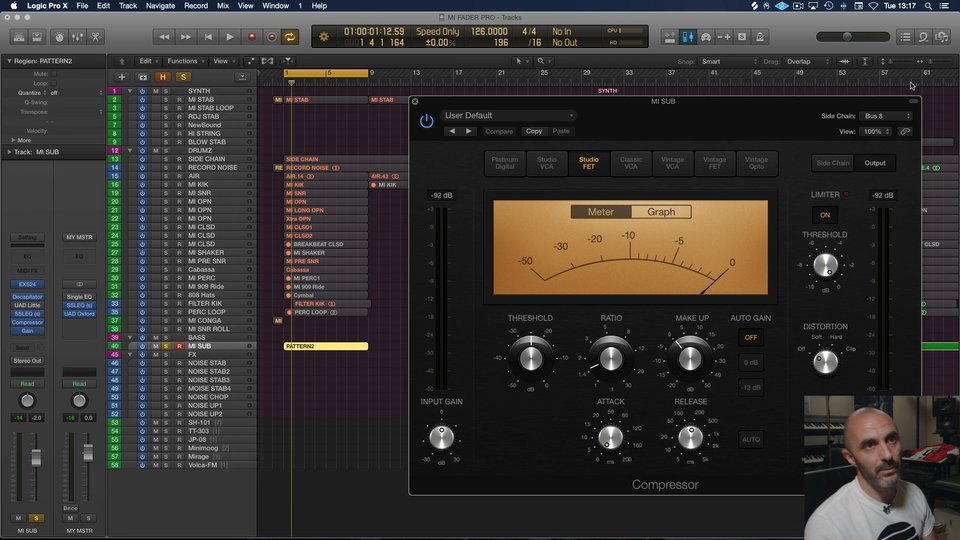Toggle Solo on MI SUB channel strip
This screenshot has height=540, width=960.
(36, 518)
